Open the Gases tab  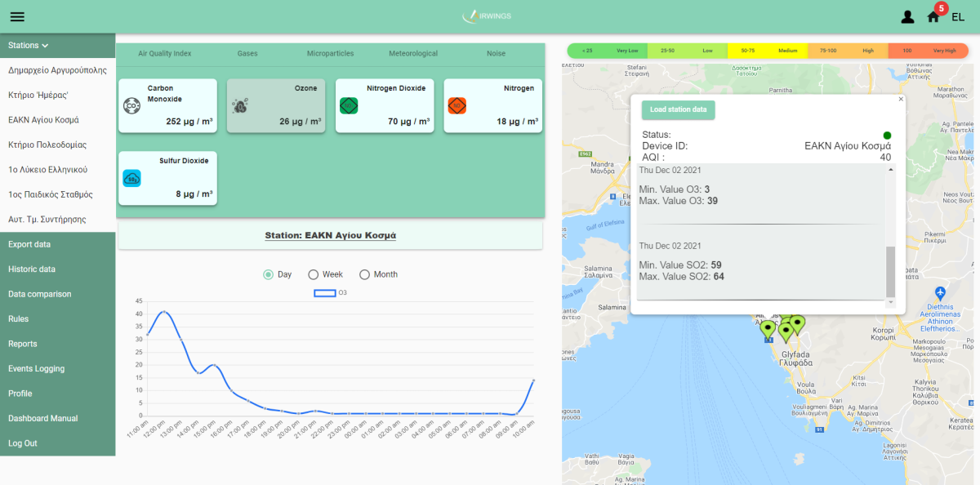click(247, 53)
